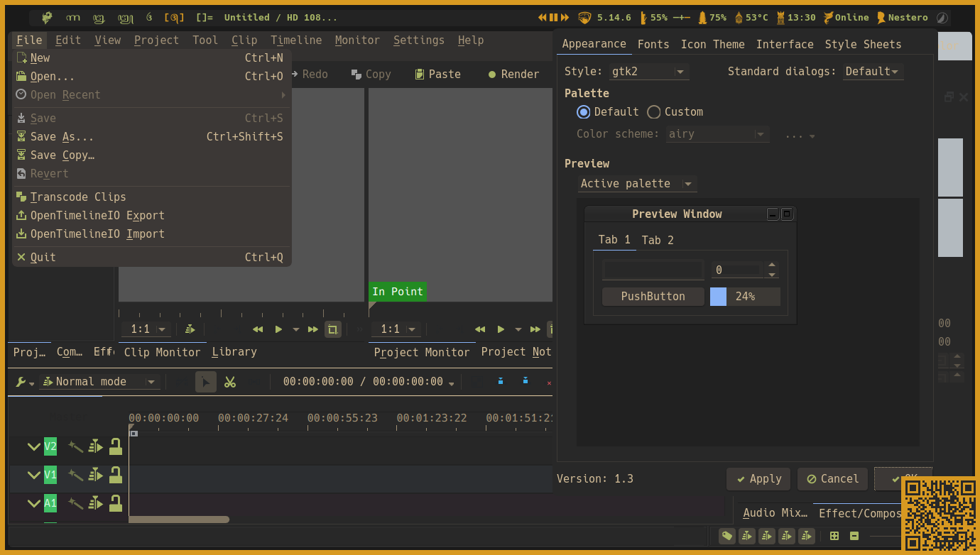The width and height of the screenshot is (980, 555).
Task: Click the Render button
Action: click(513, 73)
